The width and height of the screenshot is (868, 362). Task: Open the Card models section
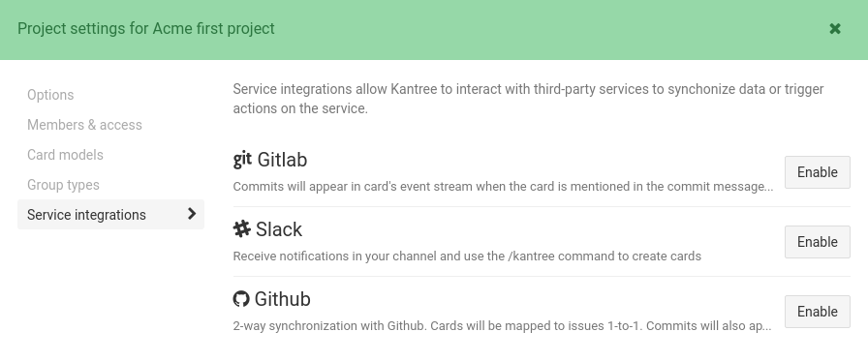(65, 155)
